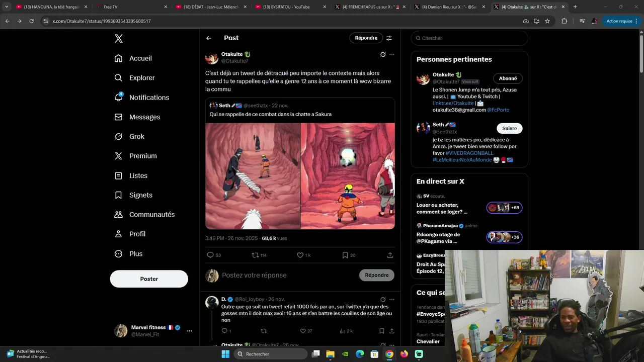
Task: Open File Explorer from the taskbar
Action: coord(331,354)
